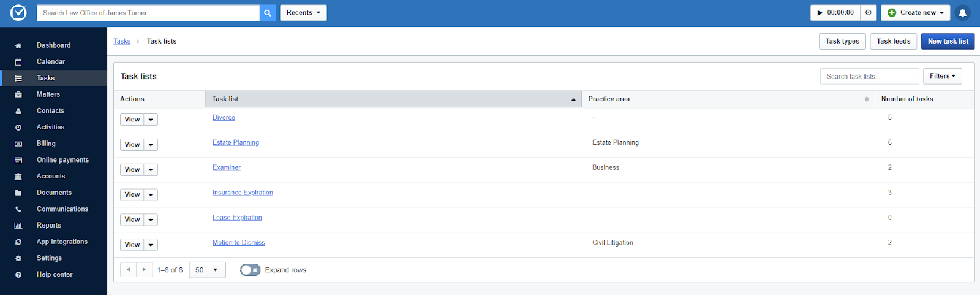
Task: Expand action arrow for Estate Planning row
Action: click(x=151, y=145)
